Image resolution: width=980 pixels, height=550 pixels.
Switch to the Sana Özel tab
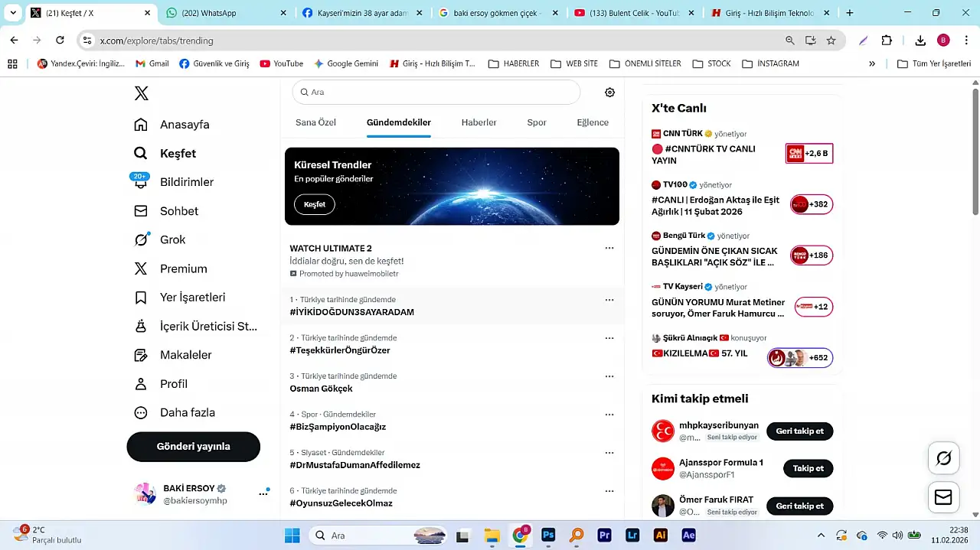click(315, 122)
